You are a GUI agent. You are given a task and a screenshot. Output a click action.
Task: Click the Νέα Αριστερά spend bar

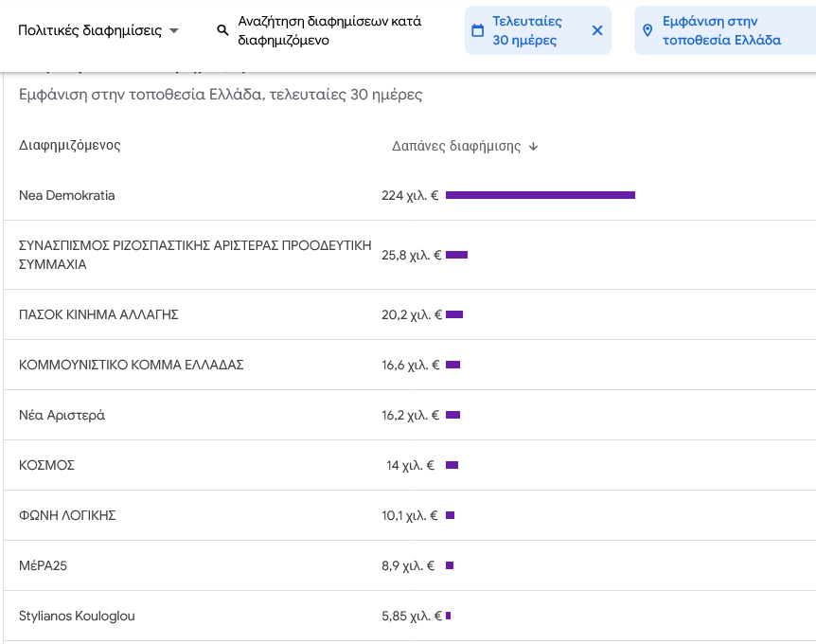click(452, 415)
